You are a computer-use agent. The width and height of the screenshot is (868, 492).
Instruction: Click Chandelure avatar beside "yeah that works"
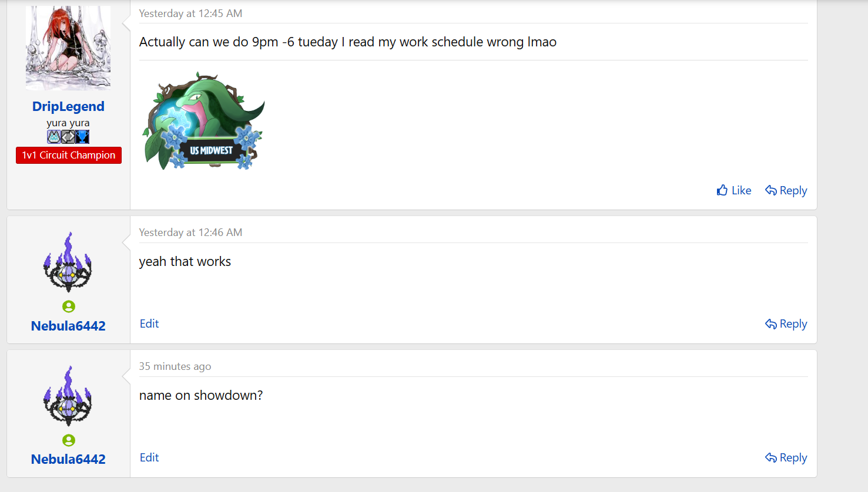coord(68,262)
